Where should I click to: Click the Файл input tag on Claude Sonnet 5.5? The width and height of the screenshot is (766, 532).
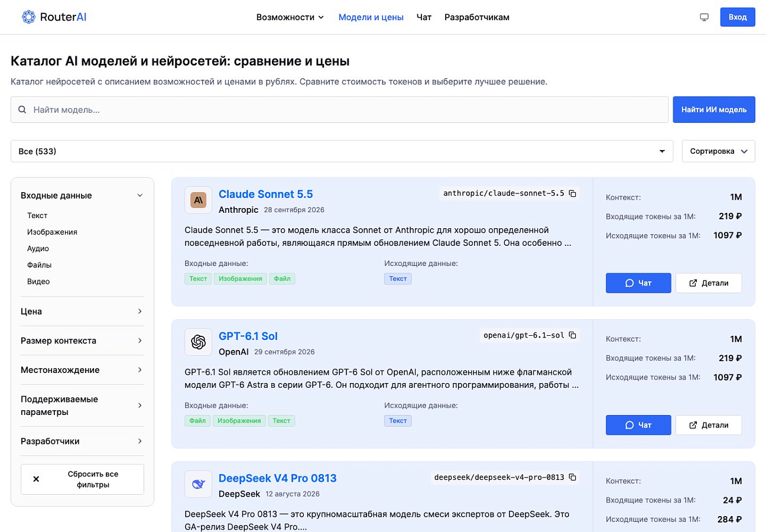tap(282, 278)
